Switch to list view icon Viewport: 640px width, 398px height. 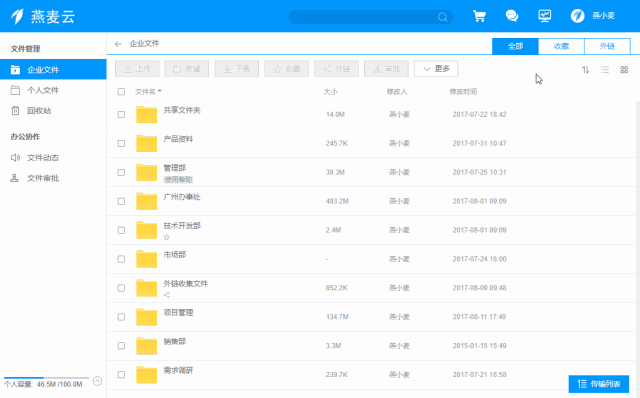click(605, 70)
